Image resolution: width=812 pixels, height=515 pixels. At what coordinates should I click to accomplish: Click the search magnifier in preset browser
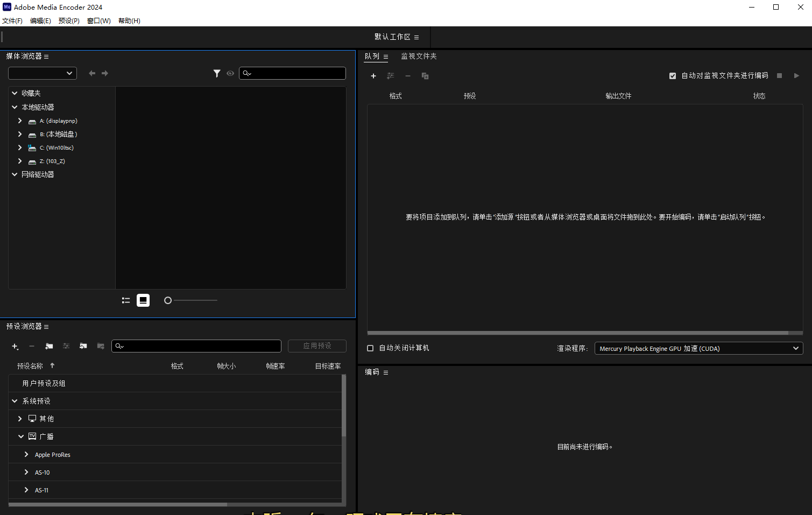pos(119,346)
